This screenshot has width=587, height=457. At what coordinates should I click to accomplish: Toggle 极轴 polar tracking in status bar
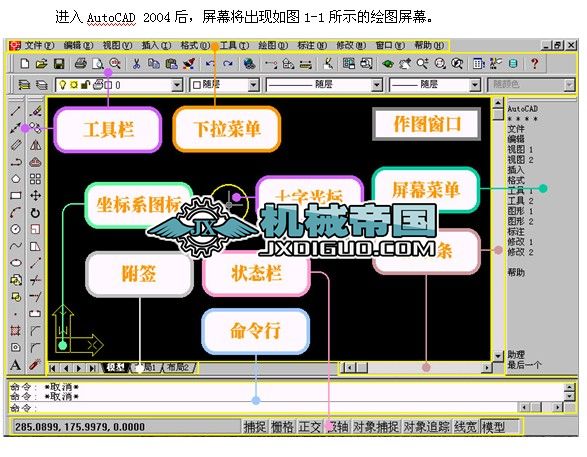pos(337,427)
